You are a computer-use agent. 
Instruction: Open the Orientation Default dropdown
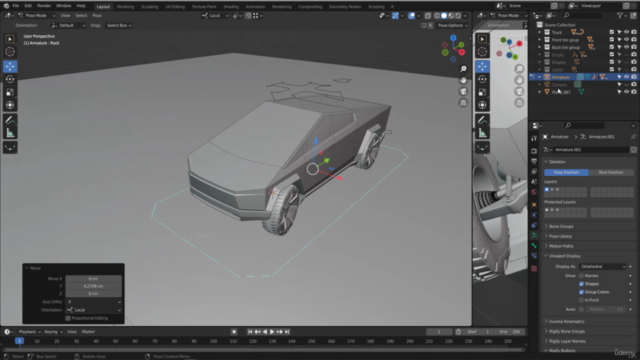68,25
